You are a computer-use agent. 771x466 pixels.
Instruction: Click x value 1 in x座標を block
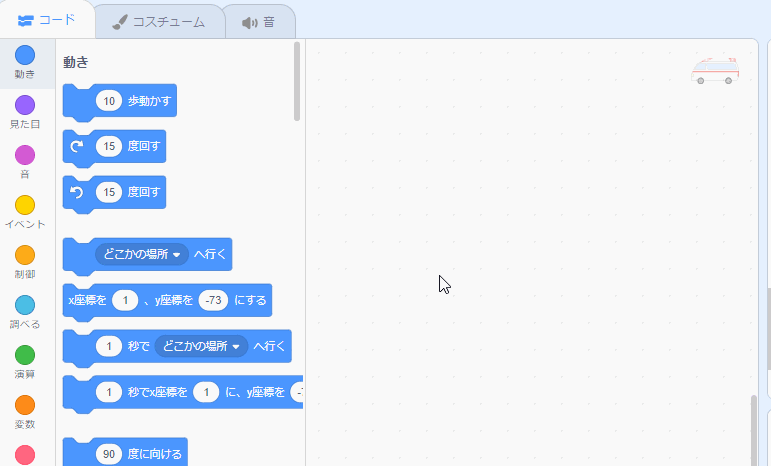point(125,300)
